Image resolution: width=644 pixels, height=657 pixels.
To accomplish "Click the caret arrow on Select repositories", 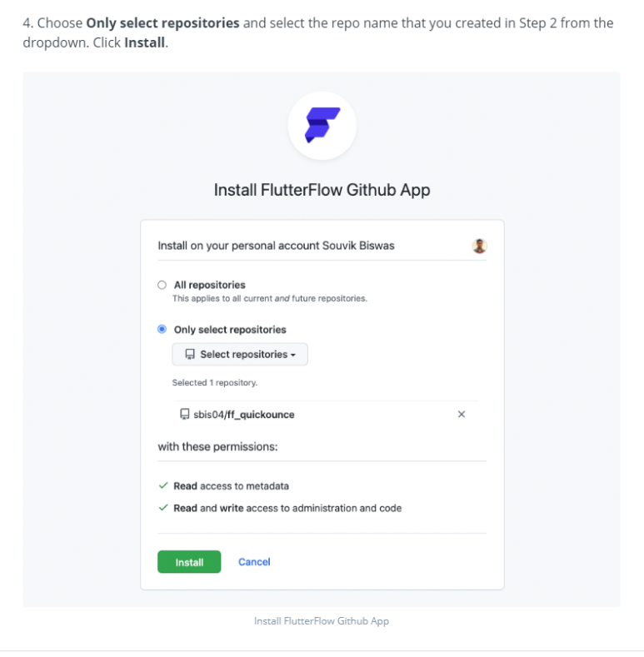I will [293, 355].
